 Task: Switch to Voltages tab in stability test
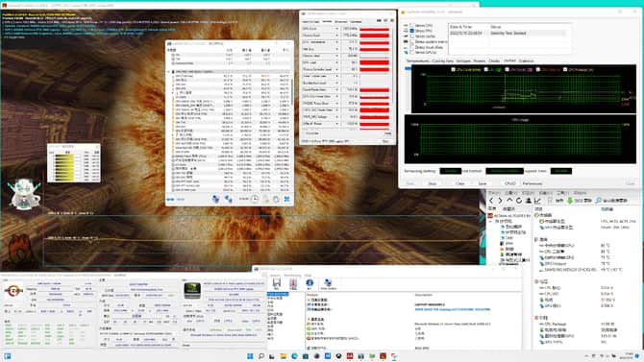point(463,60)
